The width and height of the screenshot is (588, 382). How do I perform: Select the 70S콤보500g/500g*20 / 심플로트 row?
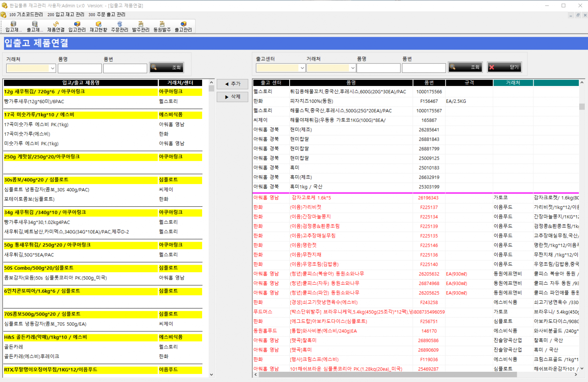coord(103,314)
